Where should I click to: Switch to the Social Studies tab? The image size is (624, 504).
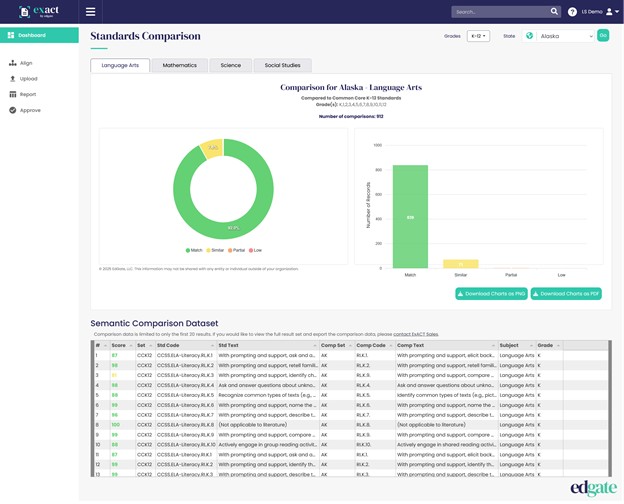click(282, 65)
